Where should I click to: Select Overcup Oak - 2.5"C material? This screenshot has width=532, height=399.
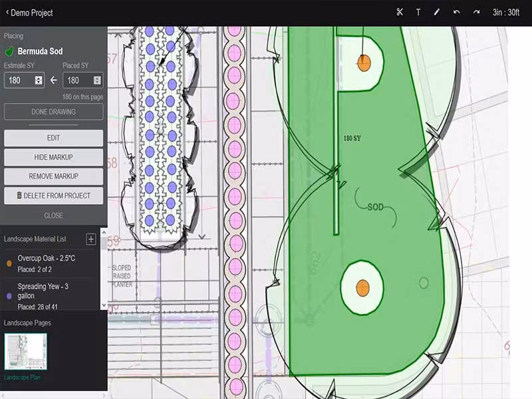click(x=50, y=263)
